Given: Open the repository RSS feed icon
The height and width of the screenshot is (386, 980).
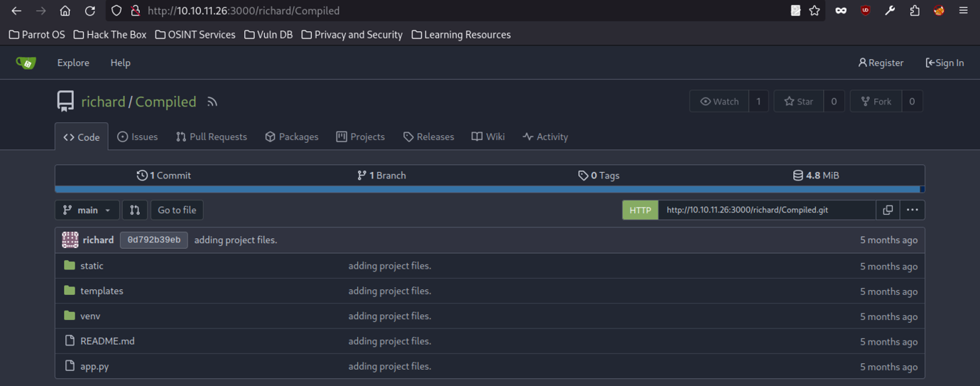Looking at the screenshot, I should (x=212, y=102).
